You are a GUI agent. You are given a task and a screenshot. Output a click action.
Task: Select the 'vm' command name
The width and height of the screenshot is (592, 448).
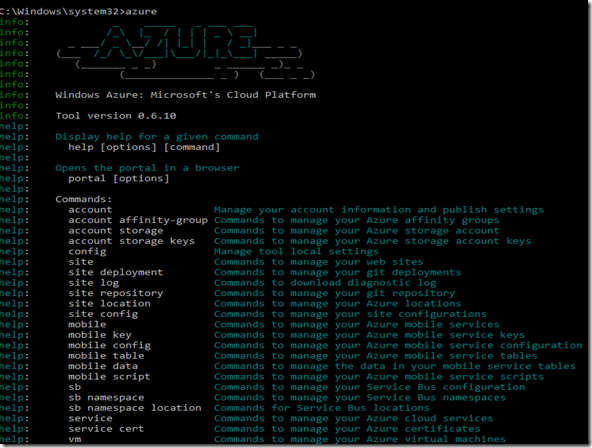click(74, 439)
